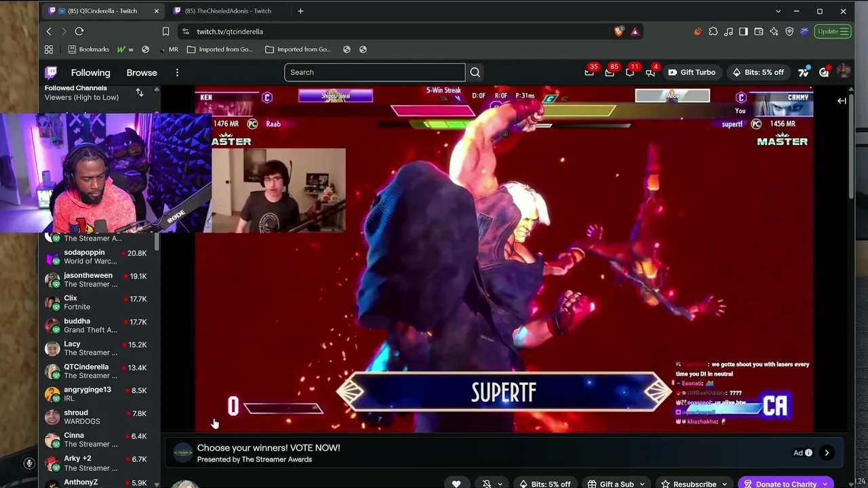Focus the Twitch search field

point(375,73)
